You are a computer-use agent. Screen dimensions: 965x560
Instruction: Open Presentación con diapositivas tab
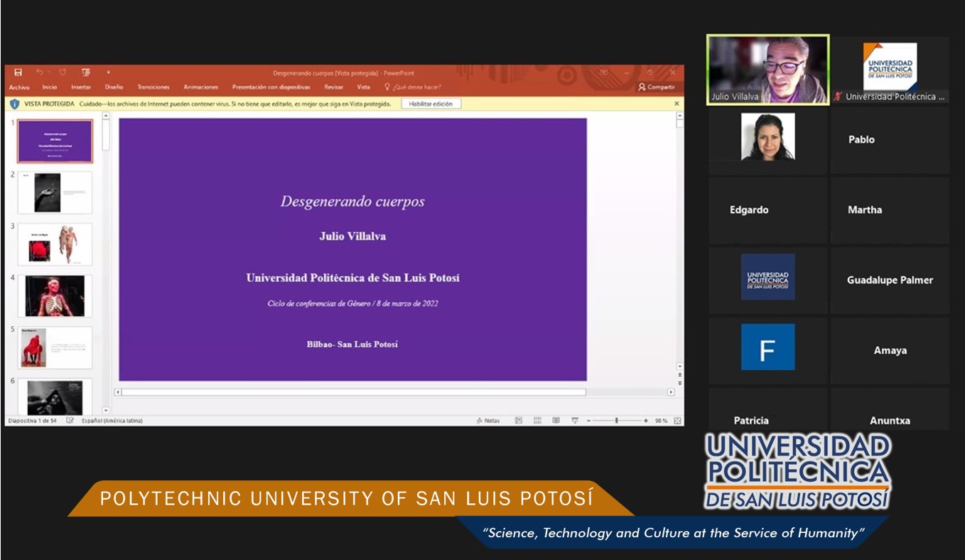(x=271, y=87)
